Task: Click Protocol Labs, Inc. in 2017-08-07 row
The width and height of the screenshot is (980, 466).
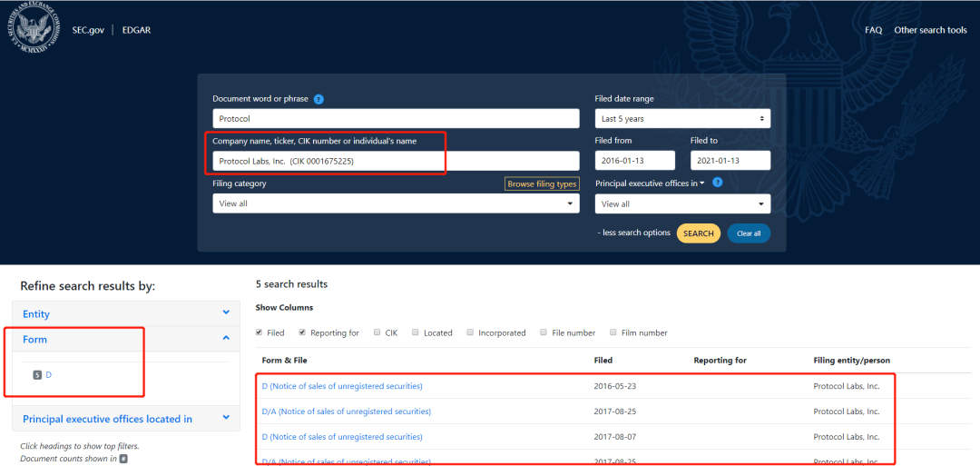Action: click(x=847, y=437)
